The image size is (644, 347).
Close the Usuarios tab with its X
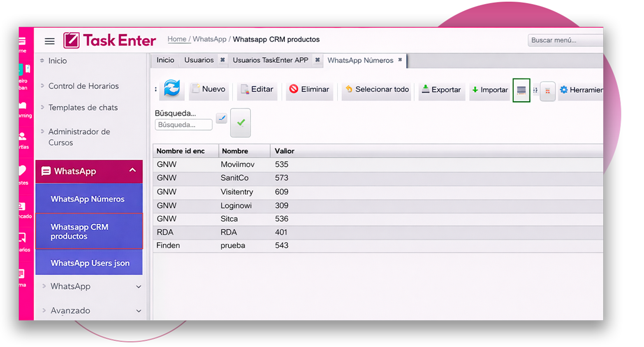pyautogui.click(x=222, y=60)
